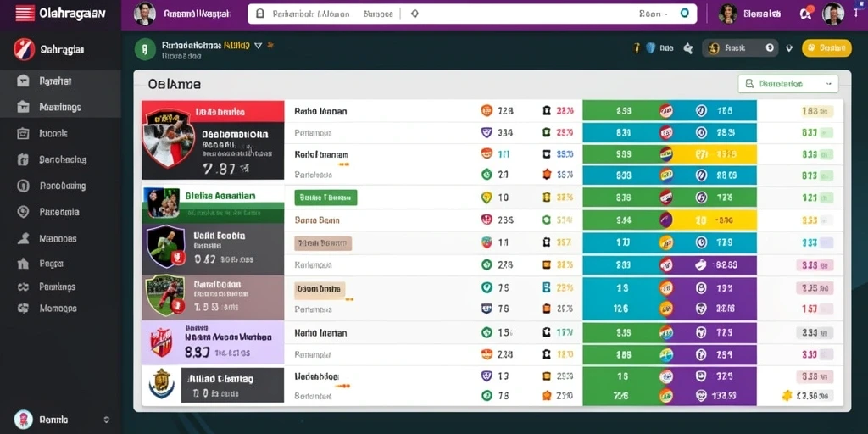The width and height of the screenshot is (868, 434).
Task: Click the round red club badge in sidebar header
Action: pos(24,49)
